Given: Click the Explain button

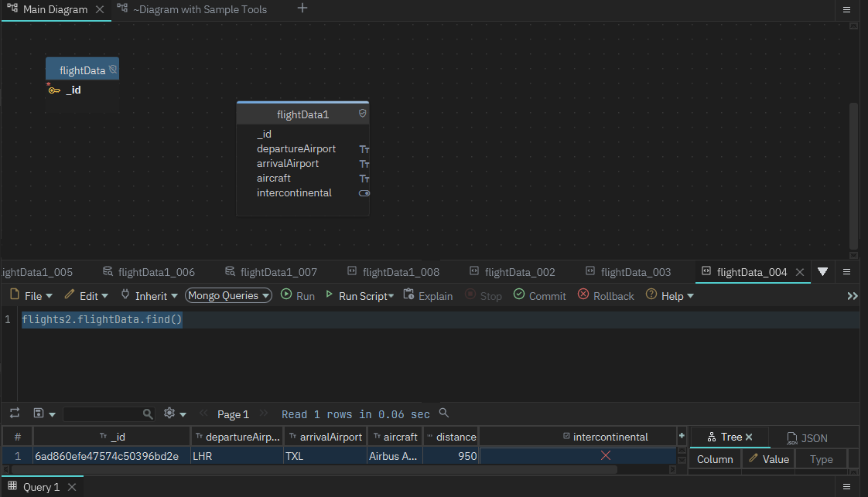Looking at the screenshot, I should (x=428, y=296).
